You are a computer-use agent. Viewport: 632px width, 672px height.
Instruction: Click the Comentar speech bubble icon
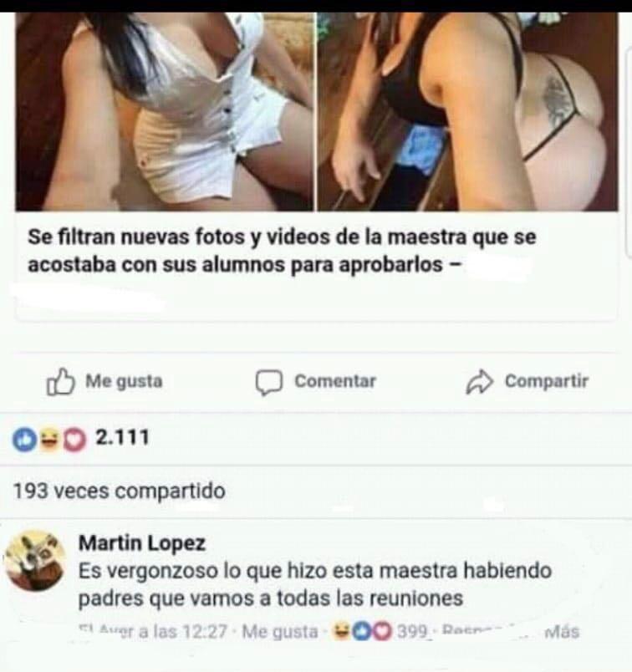coord(269,382)
